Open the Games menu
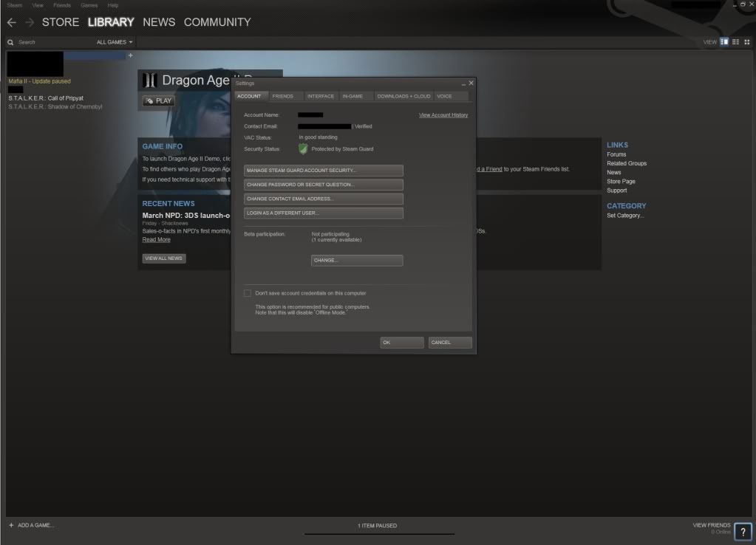Screen dimensions: 756x545 point(89,5)
